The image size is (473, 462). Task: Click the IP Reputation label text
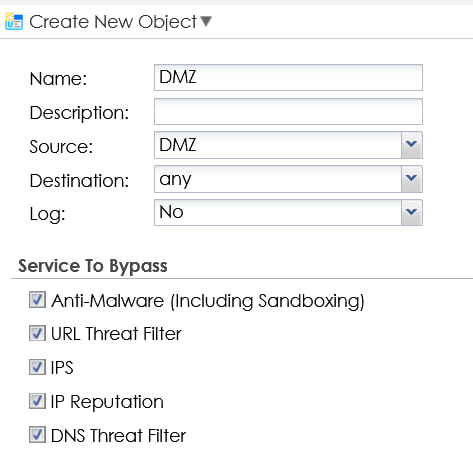coord(107,402)
